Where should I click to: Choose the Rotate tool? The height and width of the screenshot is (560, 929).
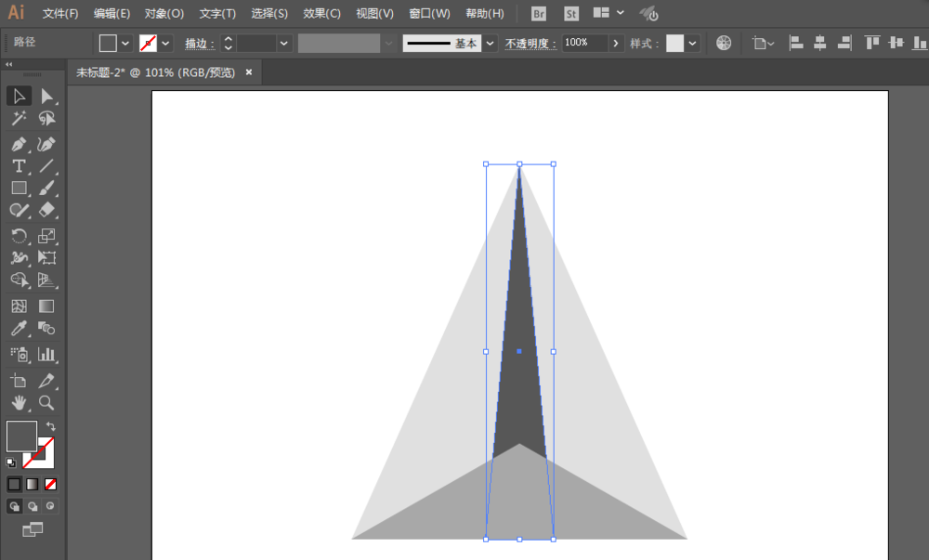coord(19,236)
